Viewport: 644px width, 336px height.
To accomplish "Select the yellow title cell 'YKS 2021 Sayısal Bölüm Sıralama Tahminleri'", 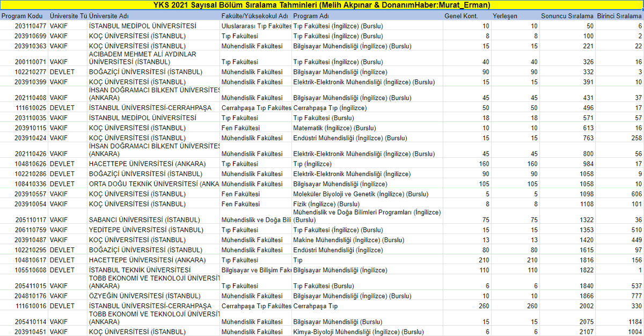I will click(x=322, y=5).
